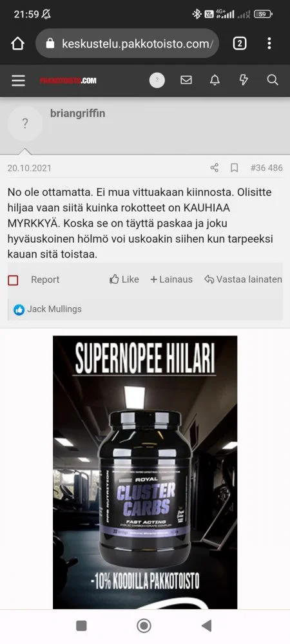290x644 pixels.
Task: Click the Report link on the post
Action: 45,279
